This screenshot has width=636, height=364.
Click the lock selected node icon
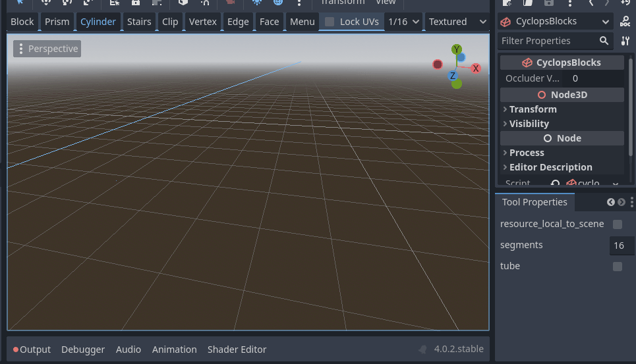[136, 3]
